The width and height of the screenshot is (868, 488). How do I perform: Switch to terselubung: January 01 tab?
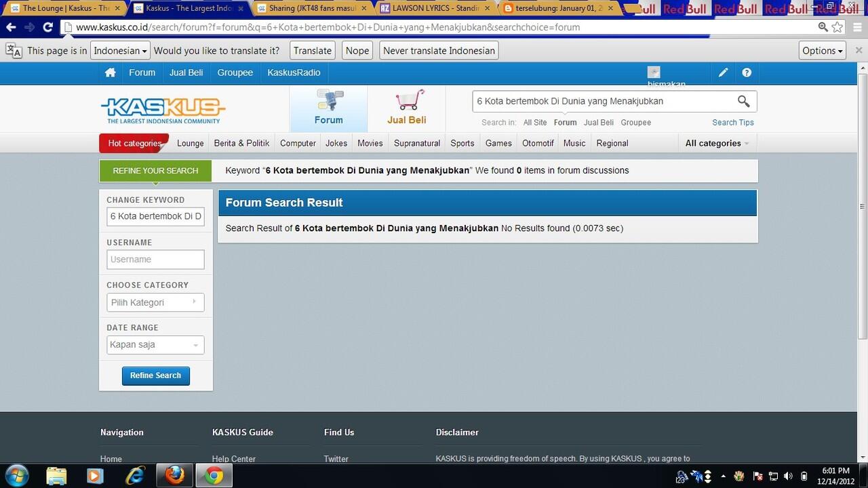pyautogui.click(x=559, y=8)
